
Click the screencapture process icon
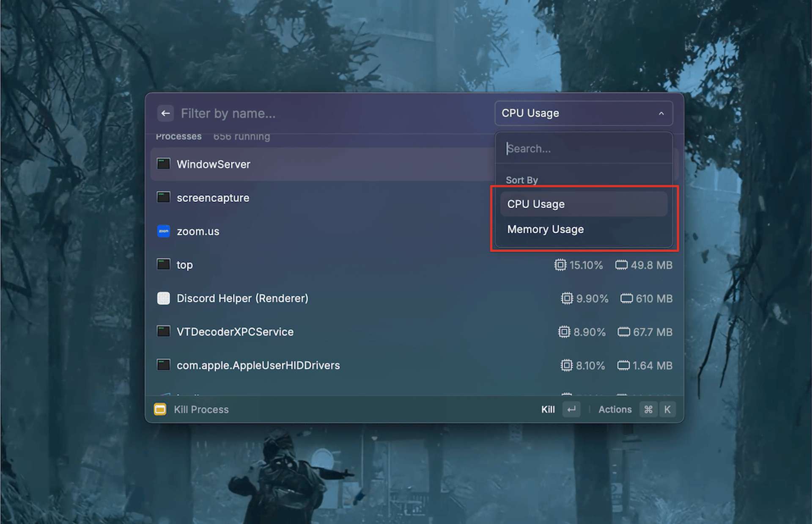point(164,197)
